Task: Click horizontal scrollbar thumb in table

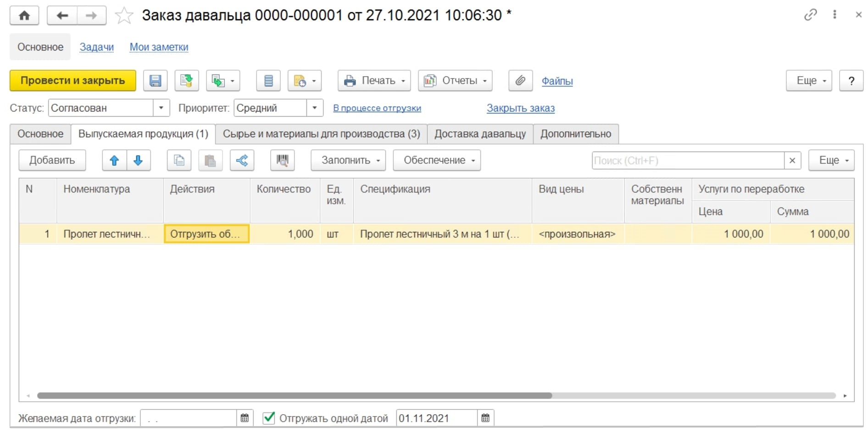Action: (295, 396)
